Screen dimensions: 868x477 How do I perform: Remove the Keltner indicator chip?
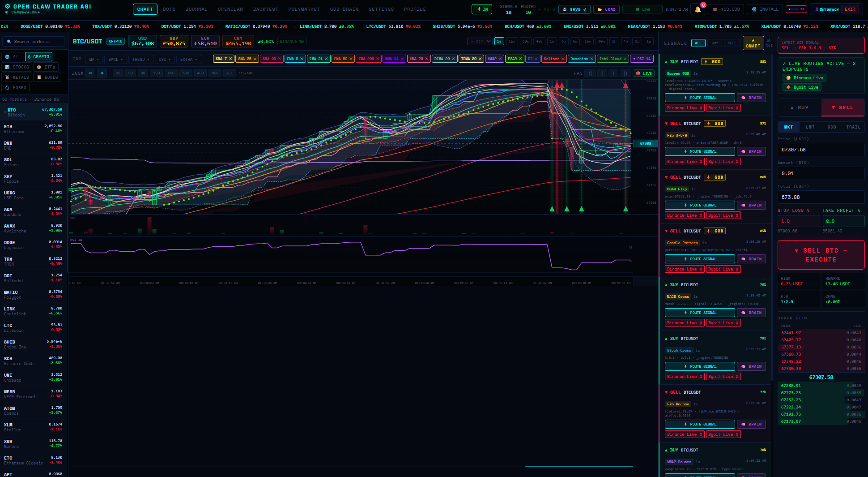click(563, 59)
